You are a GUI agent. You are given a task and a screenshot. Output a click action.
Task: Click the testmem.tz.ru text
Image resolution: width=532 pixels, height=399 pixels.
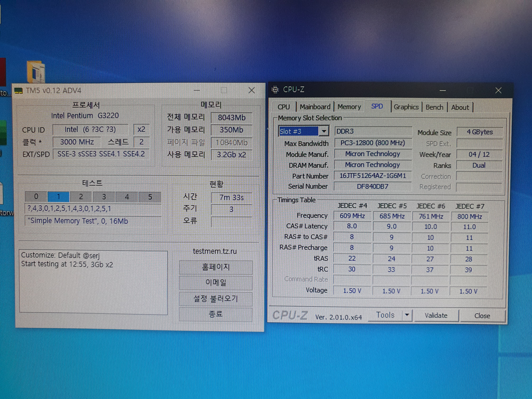[215, 251]
